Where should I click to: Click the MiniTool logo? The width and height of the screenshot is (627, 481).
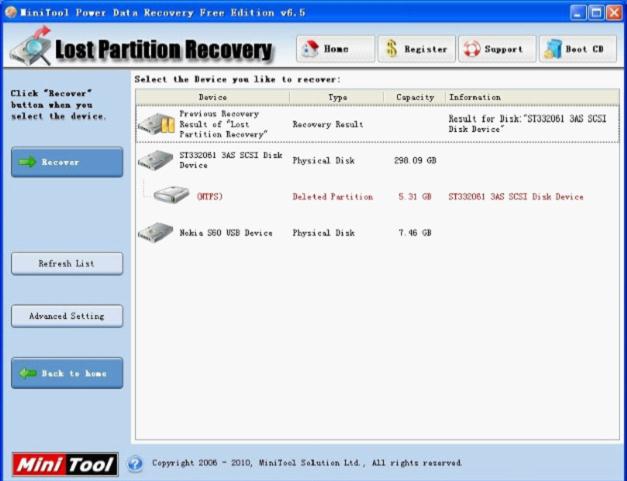click(x=65, y=464)
